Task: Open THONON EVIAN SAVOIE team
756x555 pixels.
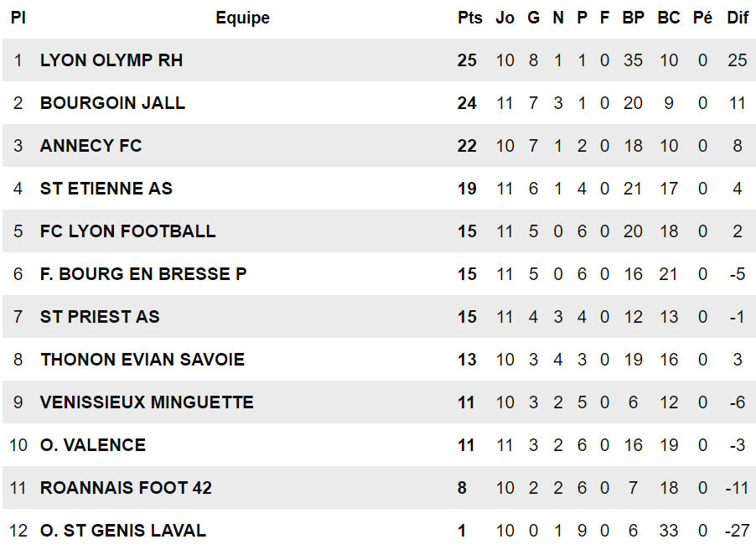Action: (x=142, y=360)
